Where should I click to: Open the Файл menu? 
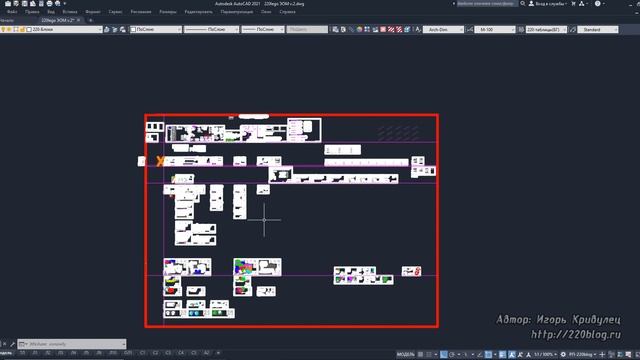tap(12, 12)
